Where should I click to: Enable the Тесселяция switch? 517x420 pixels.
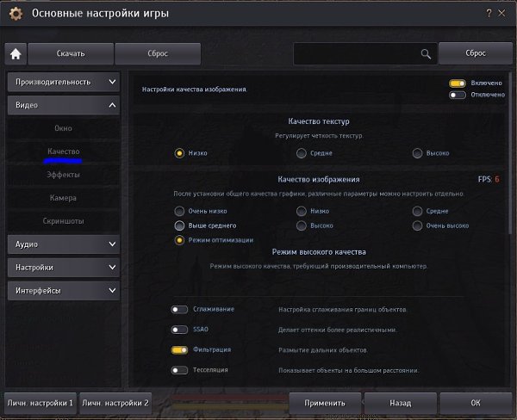(179, 371)
